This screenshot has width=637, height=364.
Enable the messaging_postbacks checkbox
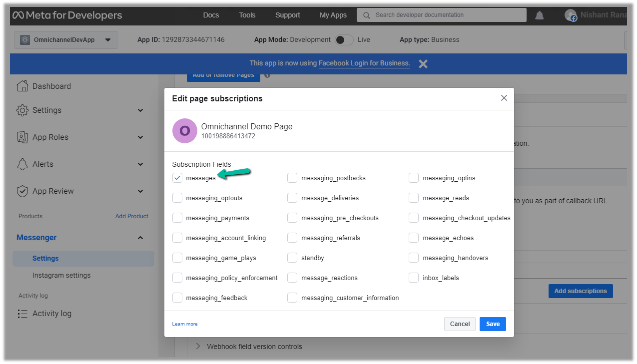click(292, 178)
